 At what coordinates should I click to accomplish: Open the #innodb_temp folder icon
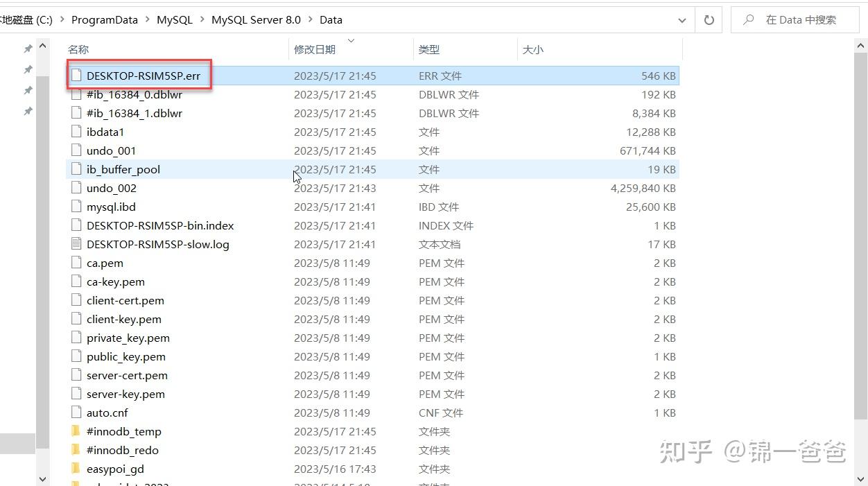(76, 431)
